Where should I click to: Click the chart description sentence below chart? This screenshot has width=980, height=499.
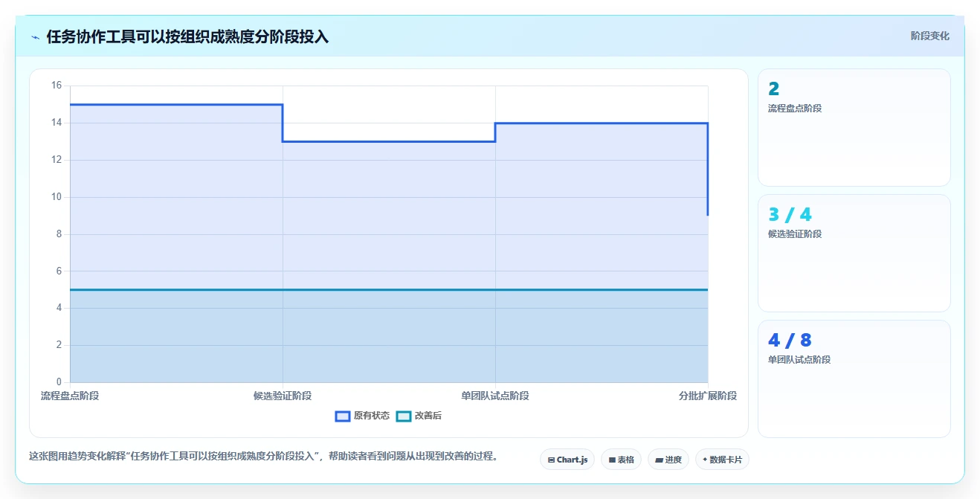tap(263, 456)
